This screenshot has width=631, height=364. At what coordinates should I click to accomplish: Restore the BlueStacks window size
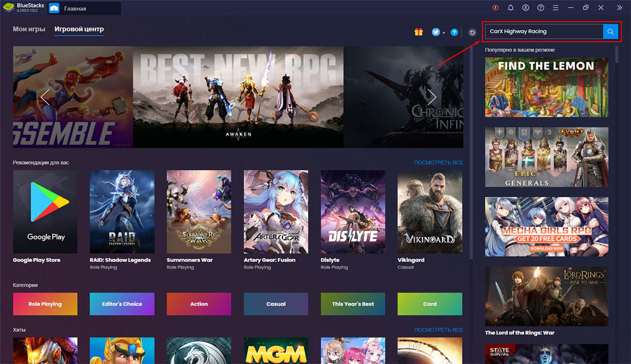click(585, 7)
